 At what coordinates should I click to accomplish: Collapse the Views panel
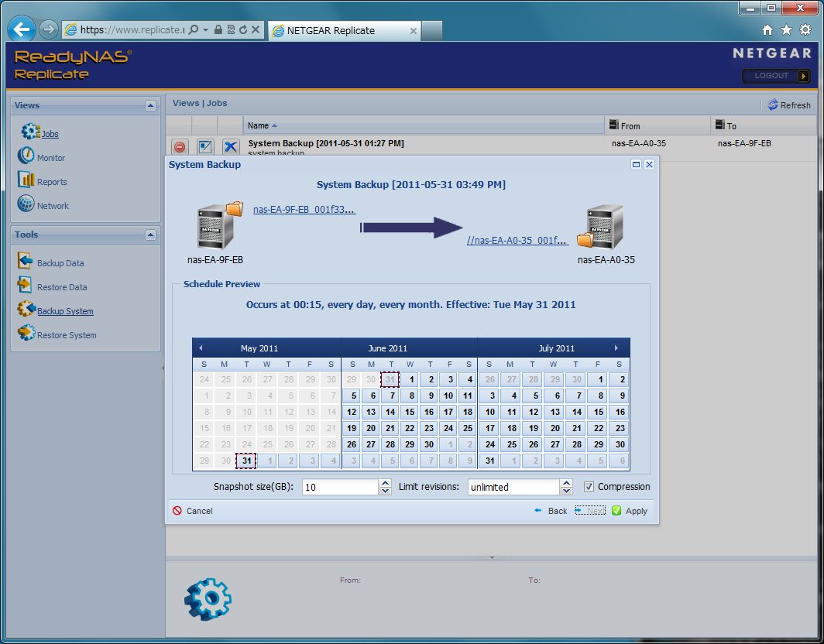click(x=150, y=106)
